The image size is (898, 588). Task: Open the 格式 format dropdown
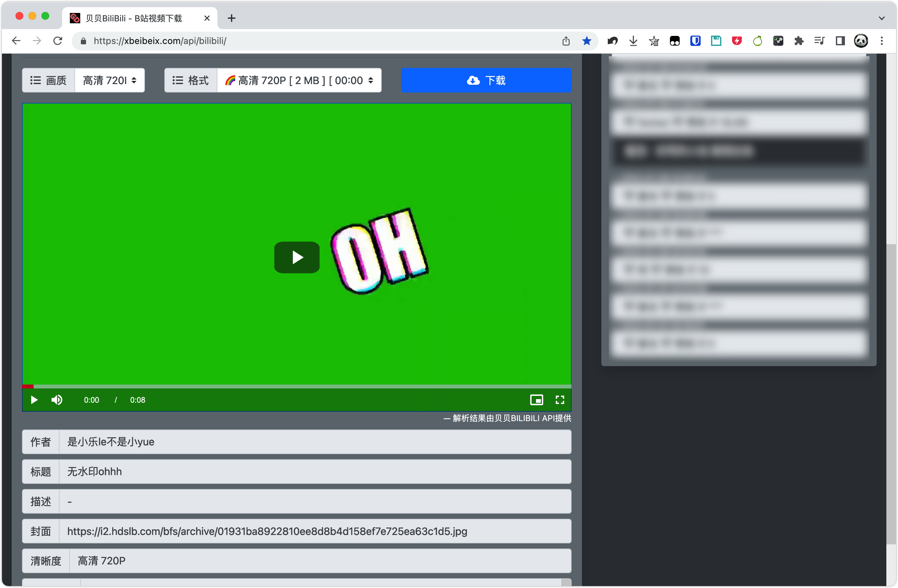pyautogui.click(x=299, y=80)
